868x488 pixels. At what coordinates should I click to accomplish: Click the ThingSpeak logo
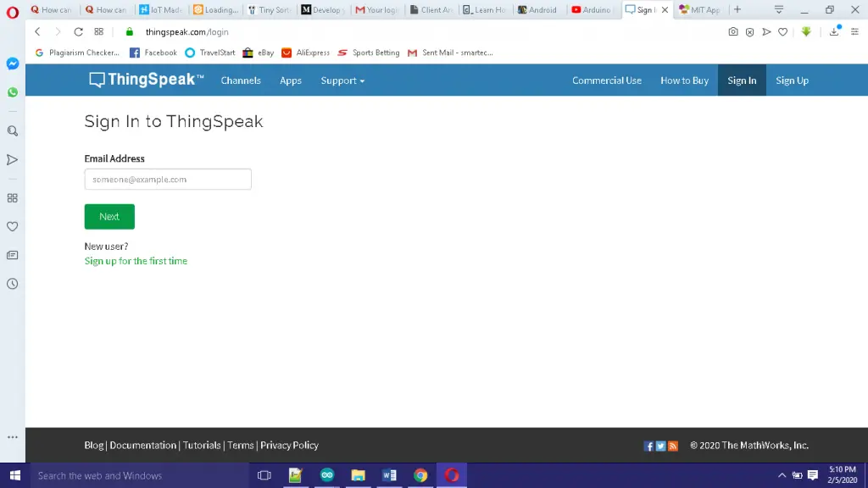[146, 80]
